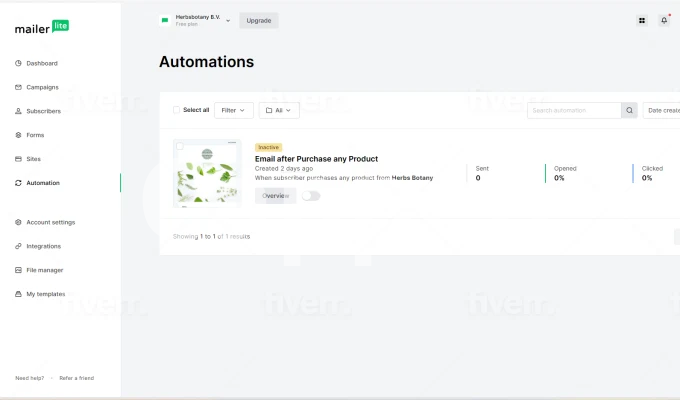
Task: Open the Refer a friend link
Action: tap(76, 378)
